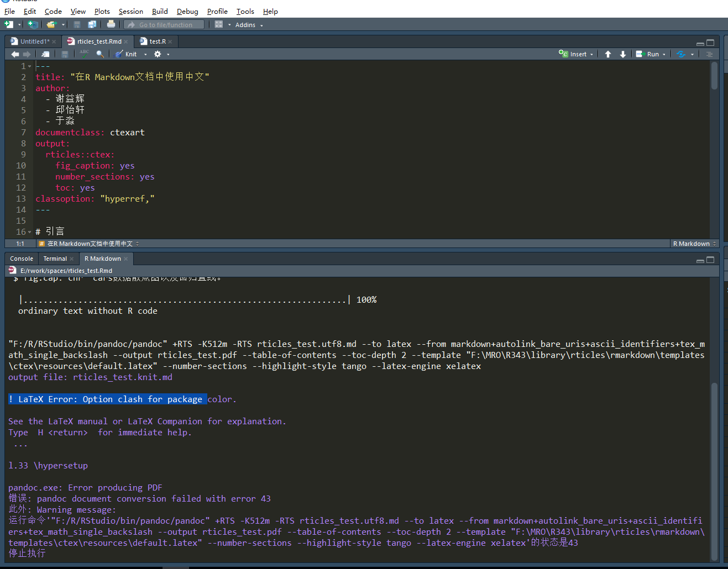Click the New File icon

pos(8,24)
